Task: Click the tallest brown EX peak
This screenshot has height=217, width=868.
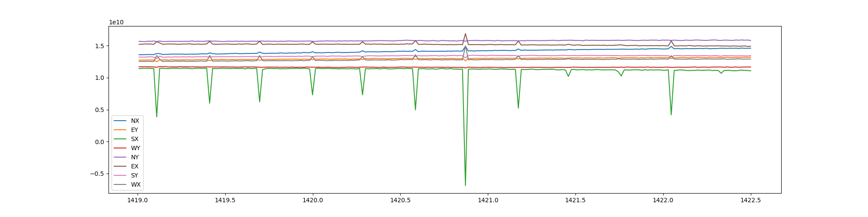Action: (465, 34)
